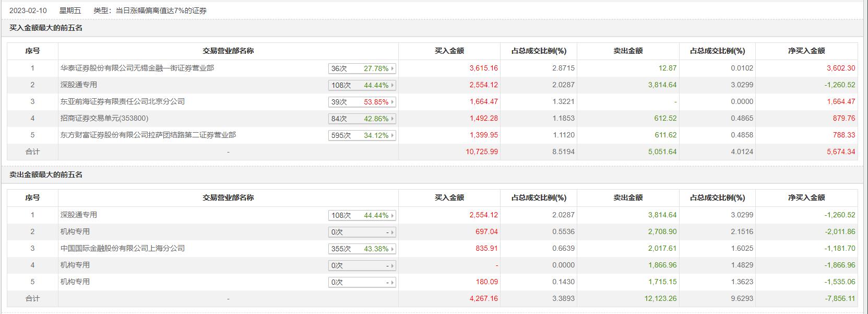Expand the 84次 42.86% dropdown for 招商证券交易单元
The width and height of the screenshot is (868, 314).
click(x=362, y=119)
